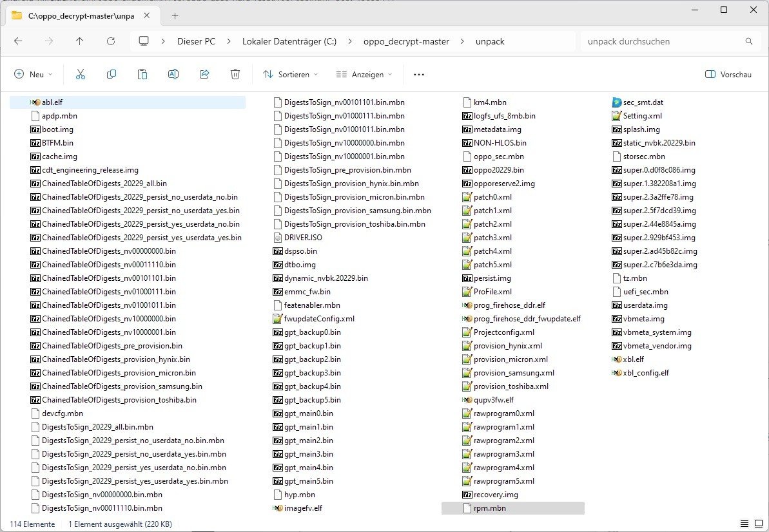Refresh the current folder view
Image resolution: width=769 pixels, height=532 pixels.
pos(110,41)
